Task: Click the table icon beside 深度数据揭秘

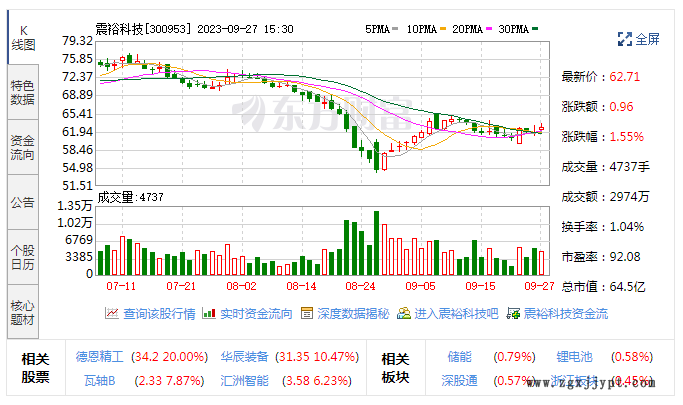Action: click(x=307, y=313)
